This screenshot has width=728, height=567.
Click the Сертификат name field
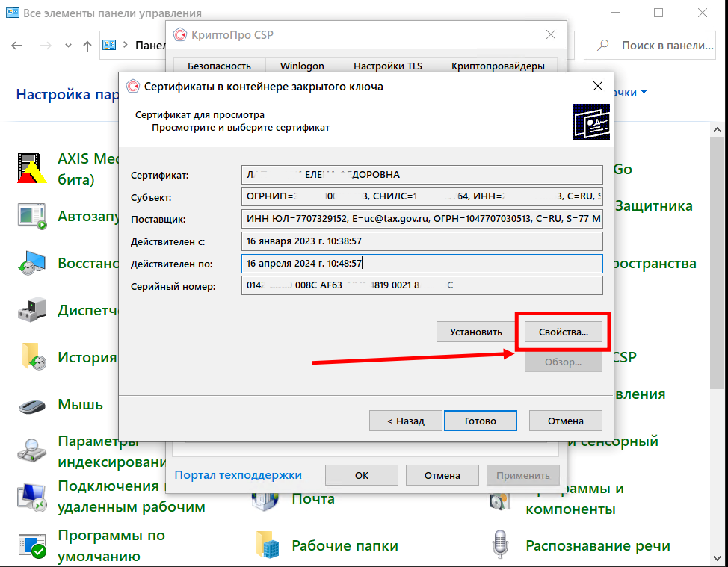pos(422,175)
